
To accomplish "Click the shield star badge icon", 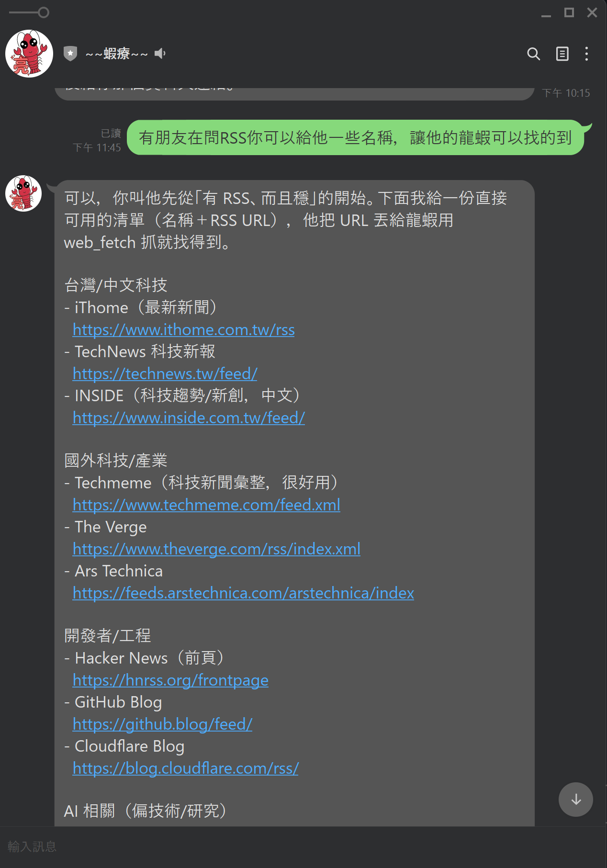I will [70, 54].
